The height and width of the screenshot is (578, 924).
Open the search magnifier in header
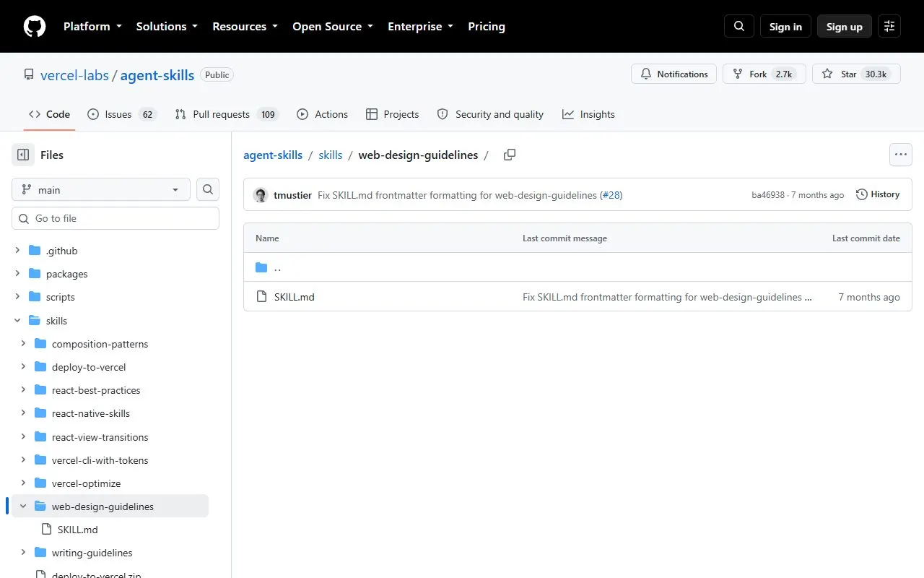[739, 27]
